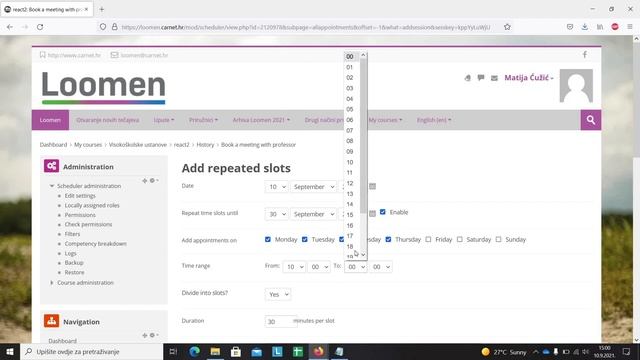Open Matija Čužić user menu
Screen dimensions: 640x360
pyautogui.click(x=529, y=78)
